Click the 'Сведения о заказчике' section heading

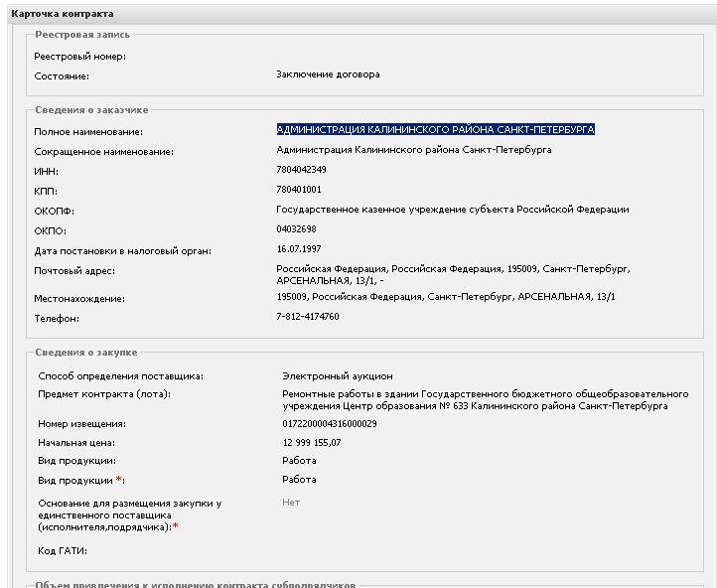point(91,110)
